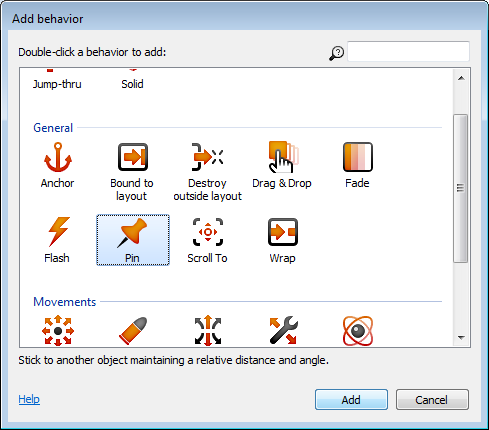Open the Help link
The image size is (489, 430).
point(29,399)
